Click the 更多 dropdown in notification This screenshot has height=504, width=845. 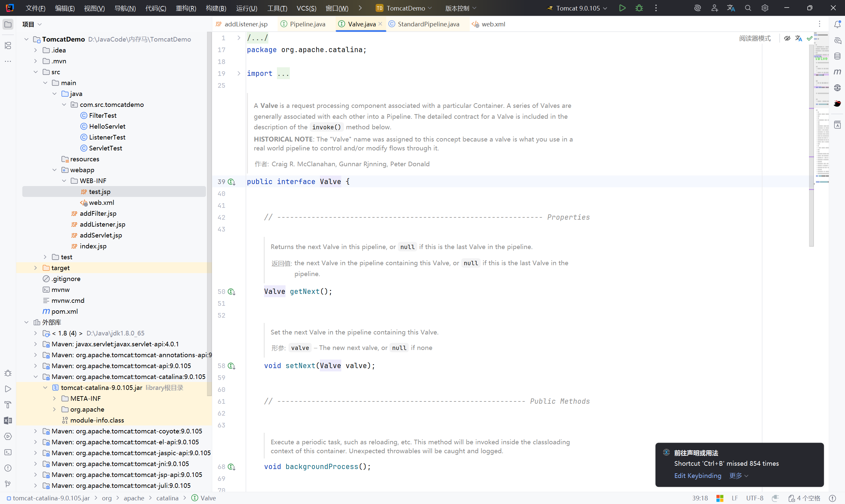[739, 476]
